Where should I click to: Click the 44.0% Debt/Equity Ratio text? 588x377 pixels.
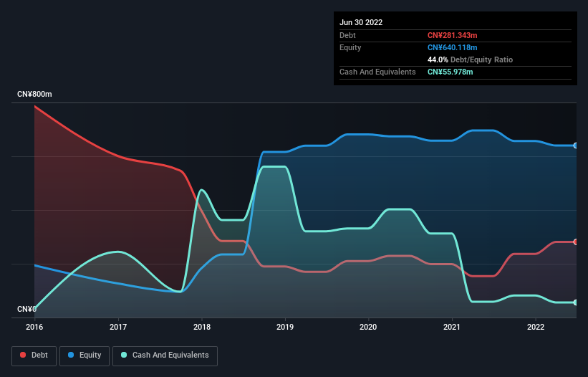coord(470,59)
